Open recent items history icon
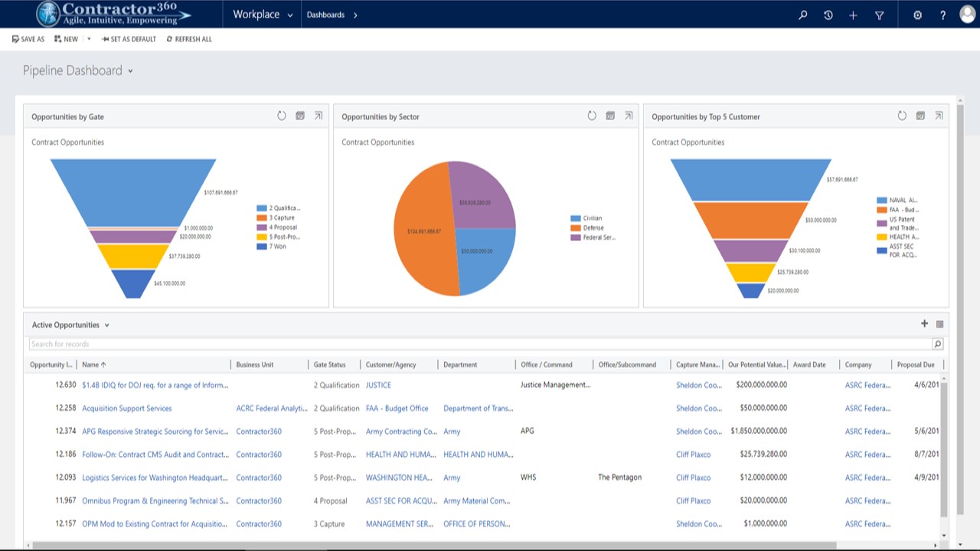This screenshot has width=980, height=551. (x=828, y=15)
